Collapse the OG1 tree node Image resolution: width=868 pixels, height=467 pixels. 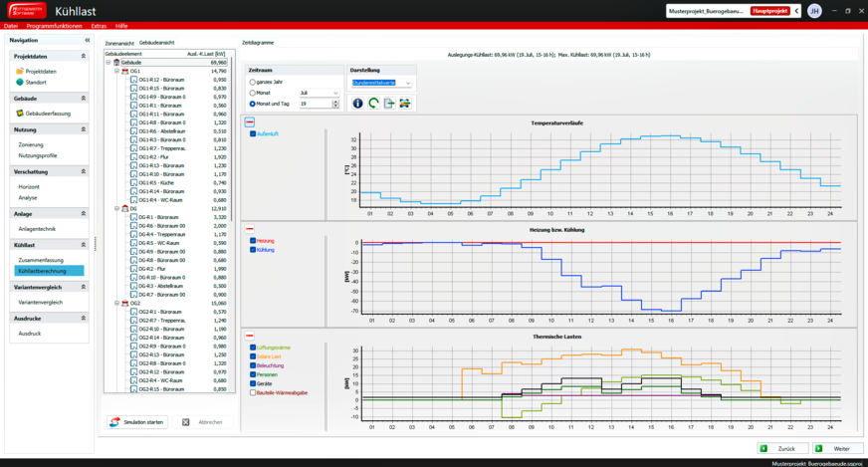click(115, 71)
